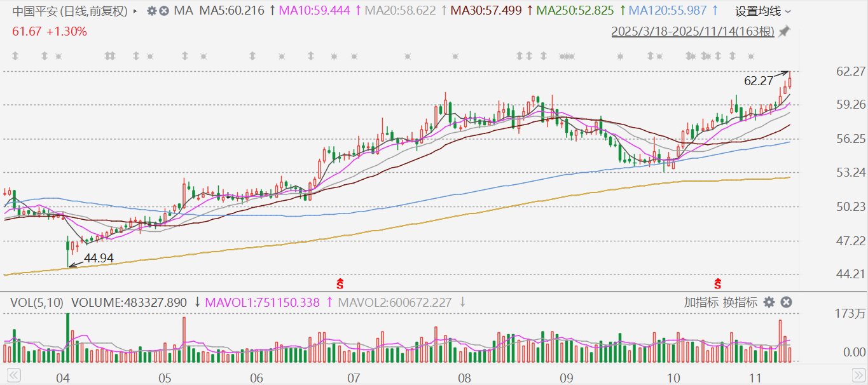Click 换指标 to switch the indicator
The image size is (868, 385).
pyautogui.click(x=738, y=302)
